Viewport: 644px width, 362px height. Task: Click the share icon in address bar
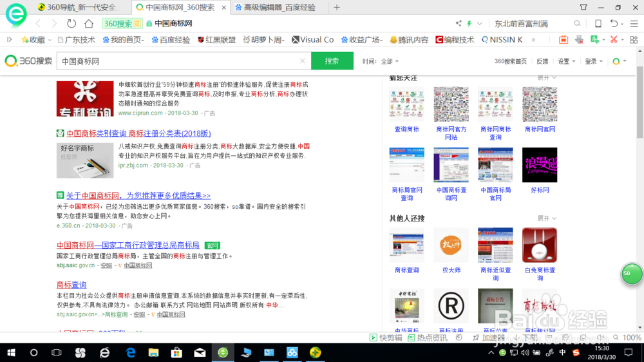click(459, 23)
